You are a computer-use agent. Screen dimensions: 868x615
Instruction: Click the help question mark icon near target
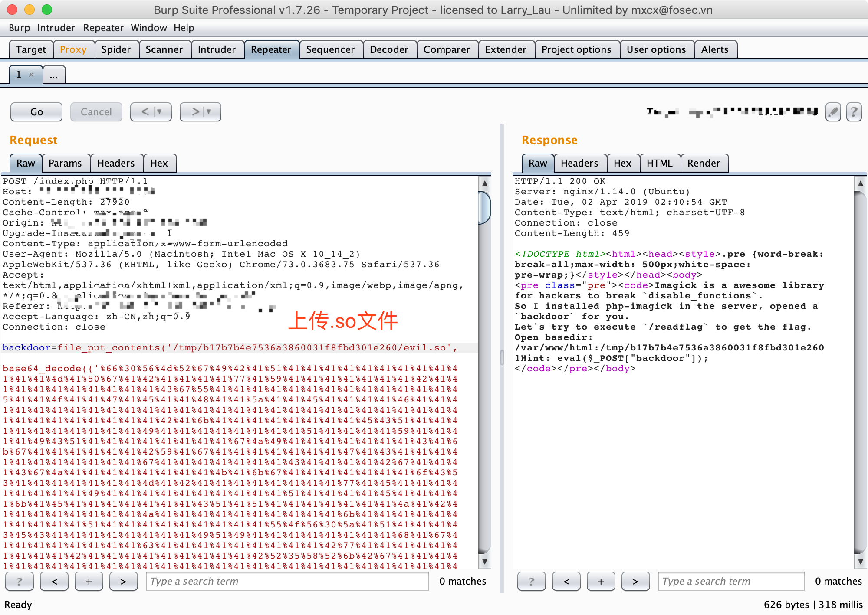854,112
